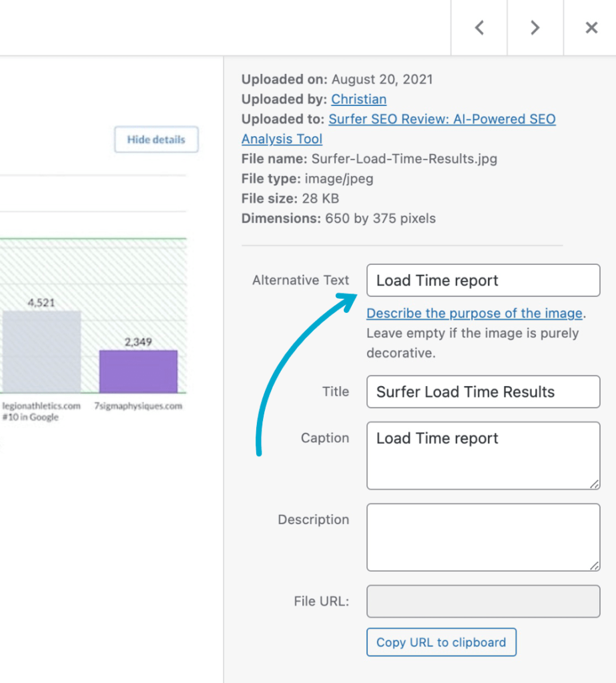This screenshot has width=616, height=683.
Task: Open Describe the purpose of the image link
Action: tap(475, 313)
